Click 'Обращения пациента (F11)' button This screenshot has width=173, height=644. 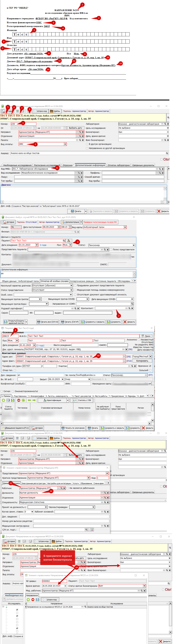pos(15,428)
